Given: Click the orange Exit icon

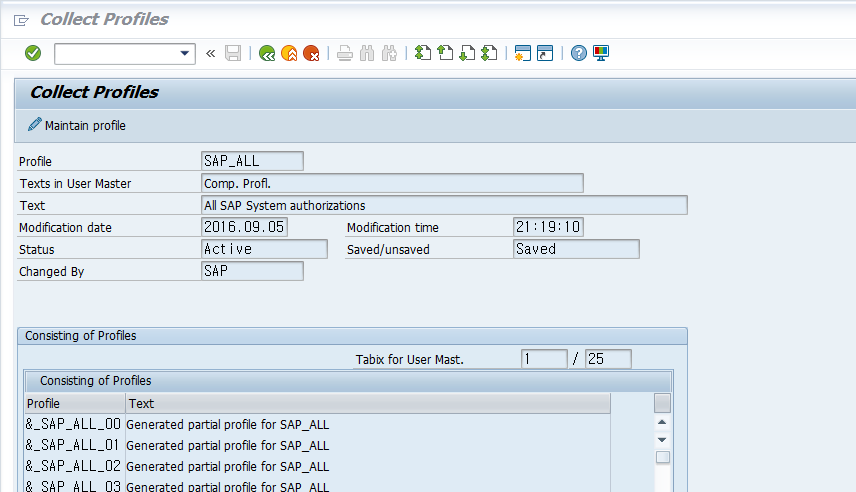Looking at the screenshot, I should click(289, 53).
